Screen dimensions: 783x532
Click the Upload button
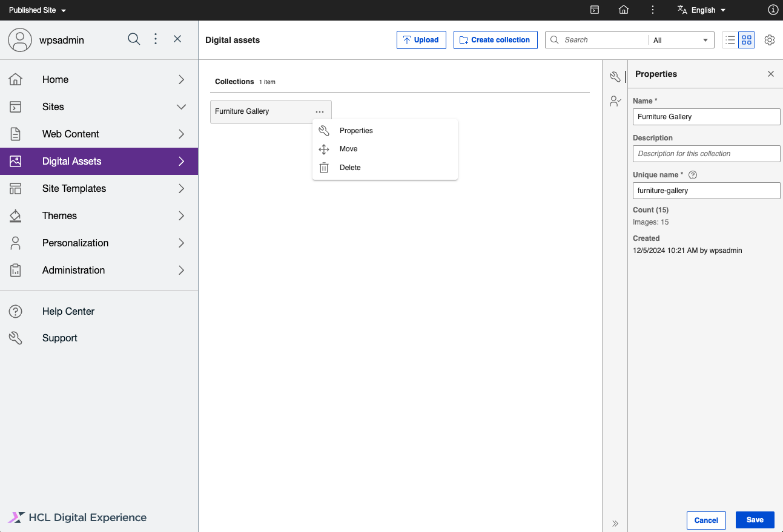pyautogui.click(x=421, y=40)
